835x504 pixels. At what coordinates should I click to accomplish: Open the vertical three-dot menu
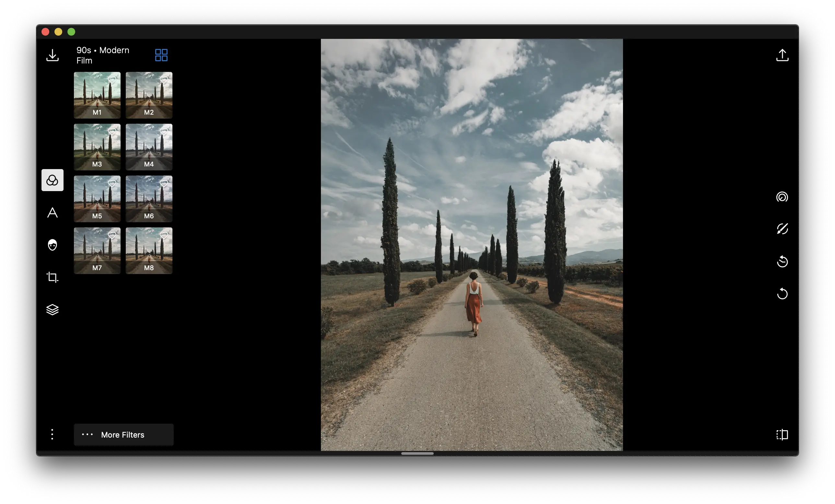click(52, 434)
